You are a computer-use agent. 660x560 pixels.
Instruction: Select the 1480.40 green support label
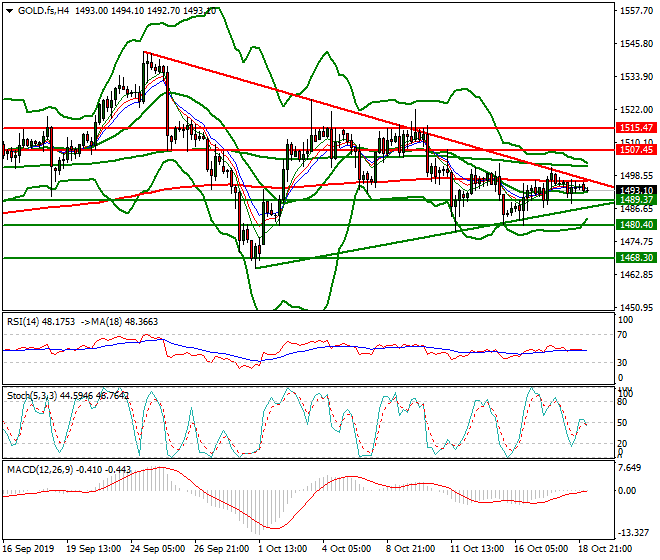[x=636, y=225]
